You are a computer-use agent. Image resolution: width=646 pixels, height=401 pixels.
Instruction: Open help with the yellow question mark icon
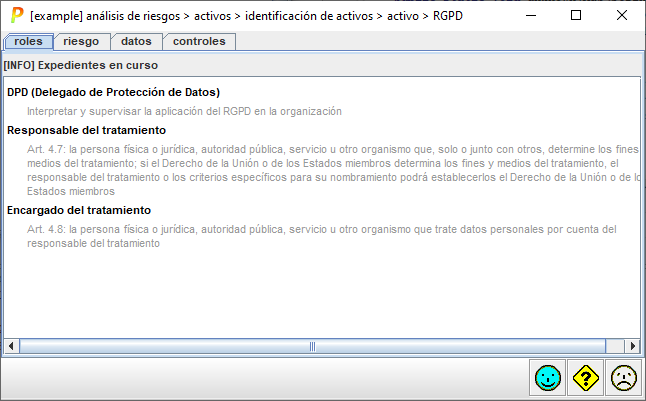pyautogui.click(x=586, y=378)
